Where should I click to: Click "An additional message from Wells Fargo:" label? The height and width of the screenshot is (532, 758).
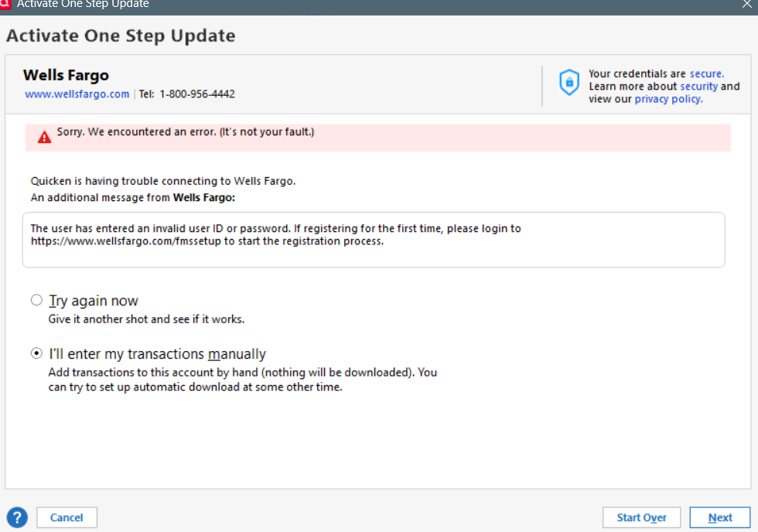[133, 197]
